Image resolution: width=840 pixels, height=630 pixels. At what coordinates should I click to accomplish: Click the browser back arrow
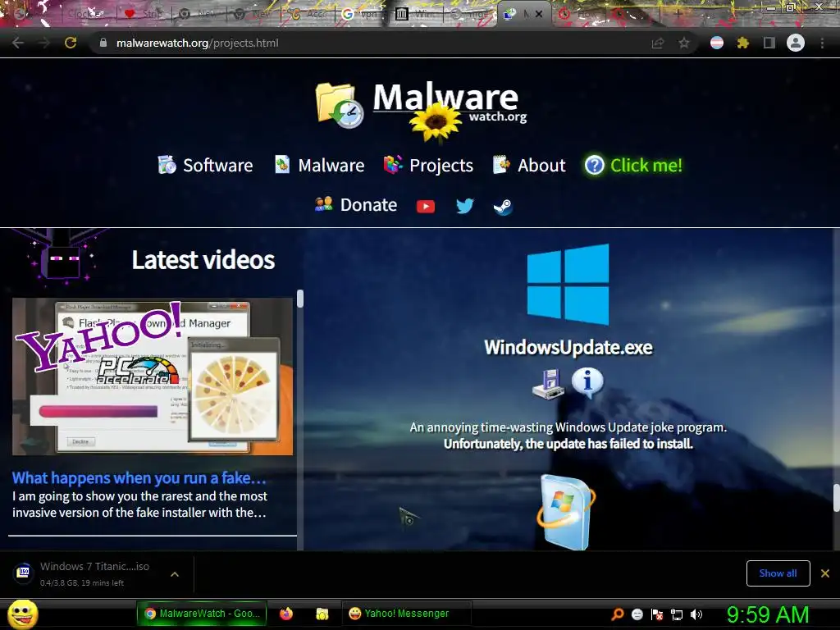(x=18, y=43)
